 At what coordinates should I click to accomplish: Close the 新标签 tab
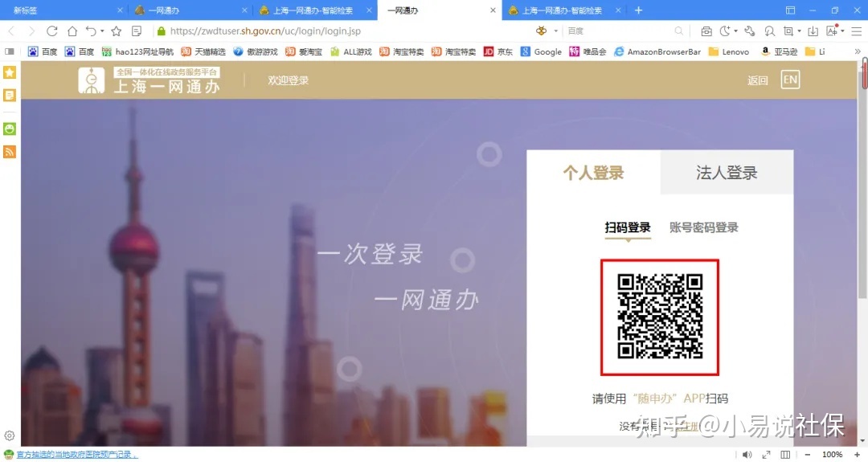120,10
